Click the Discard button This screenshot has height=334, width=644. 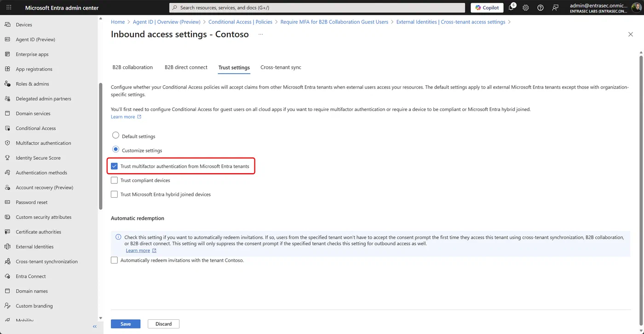(x=163, y=324)
